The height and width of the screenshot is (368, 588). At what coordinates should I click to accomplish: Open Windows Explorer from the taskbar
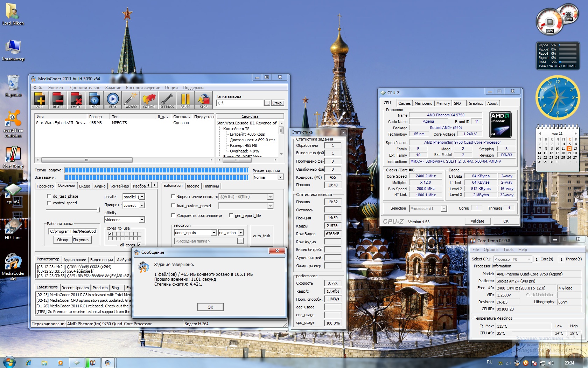click(x=44, y=363)
